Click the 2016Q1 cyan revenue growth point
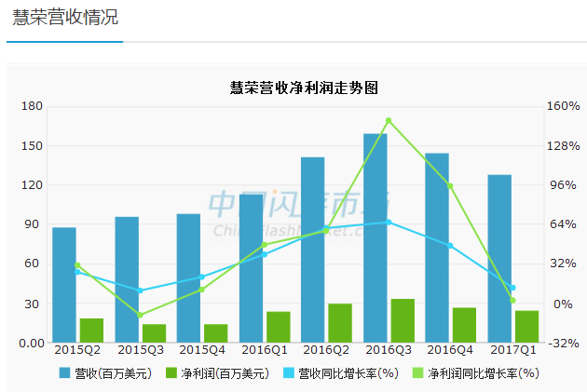 pos(265,255)
